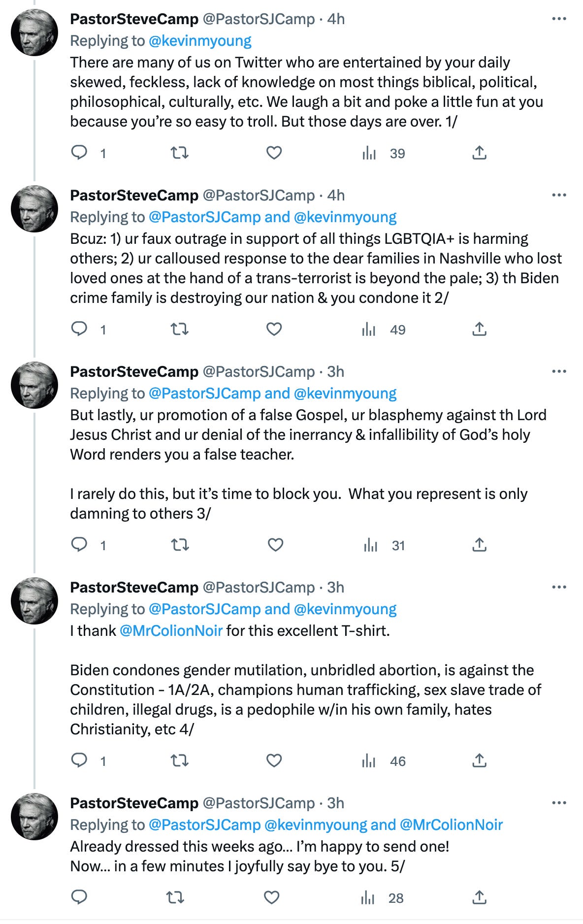Click the share icon on the third tweet
The width and height of the screenshot is (583, 924).
tap(481, 545)
